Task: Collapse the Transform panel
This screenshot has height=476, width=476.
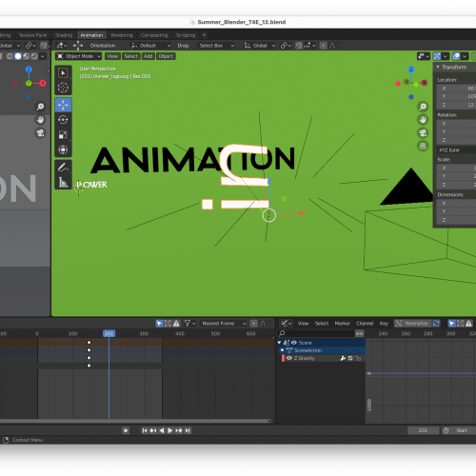Action: coord(438,67)
